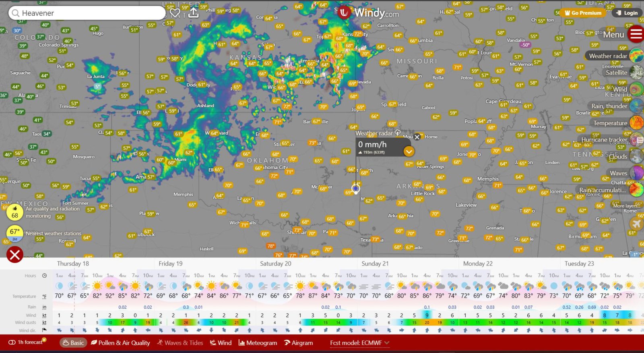Click Weather radar label in picker
Viewport: 644px width, 353px height.
[374, 133]
